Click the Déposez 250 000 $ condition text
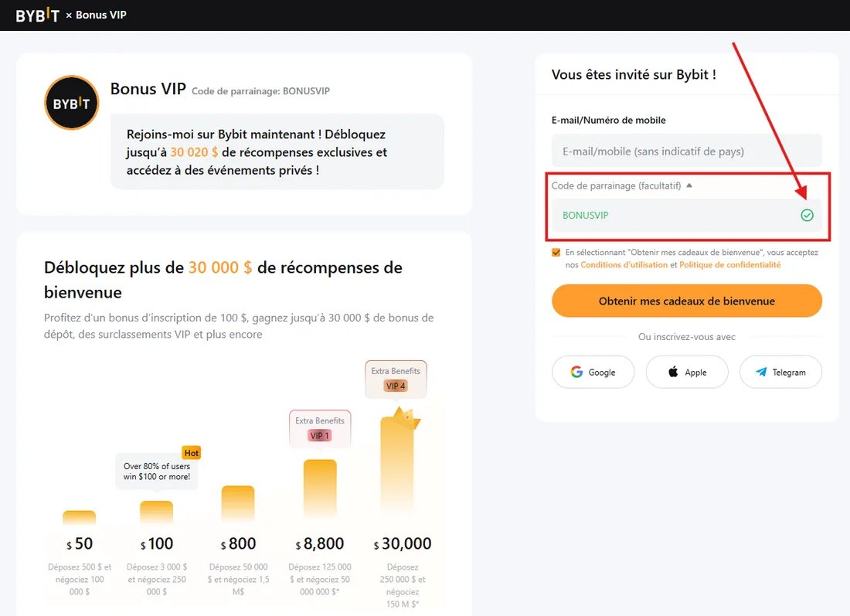Image resolution: width=850 pixels, height=616 pixels. (x=403, y=585)
